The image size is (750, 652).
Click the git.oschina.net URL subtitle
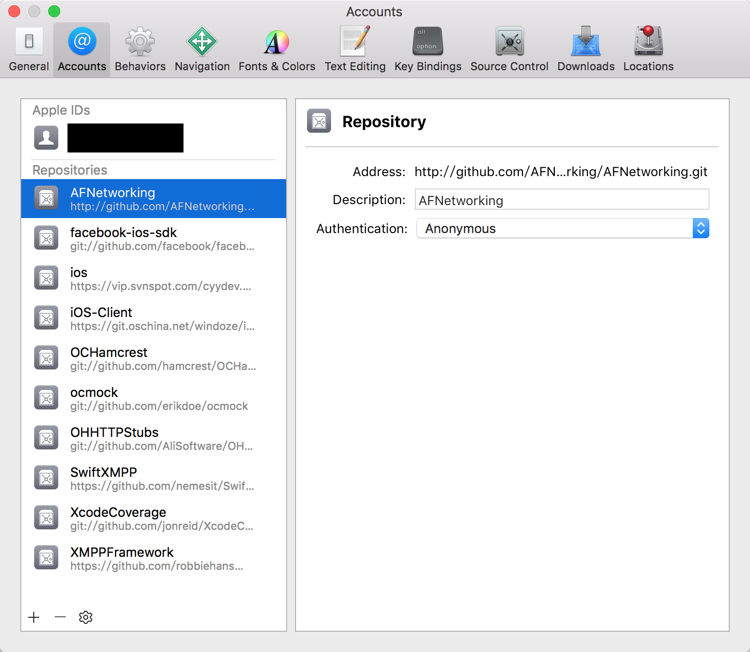click(x=162, y=326)
